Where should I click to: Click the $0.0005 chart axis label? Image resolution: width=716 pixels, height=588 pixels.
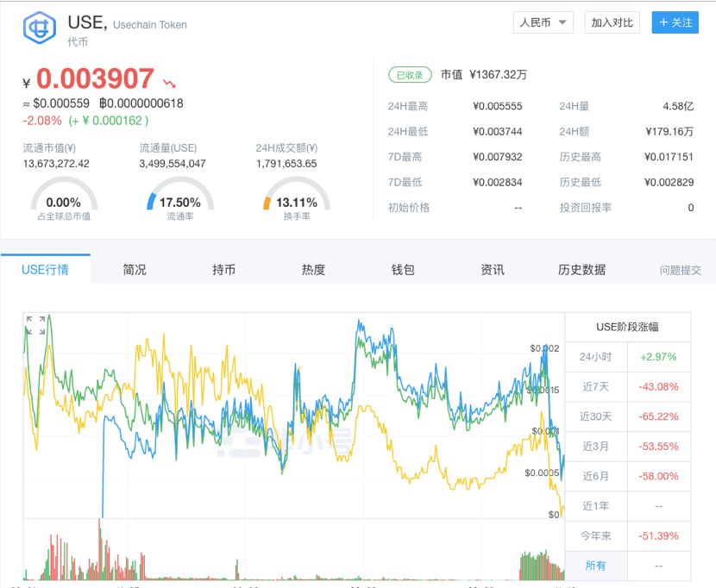[x=542, y=472]
